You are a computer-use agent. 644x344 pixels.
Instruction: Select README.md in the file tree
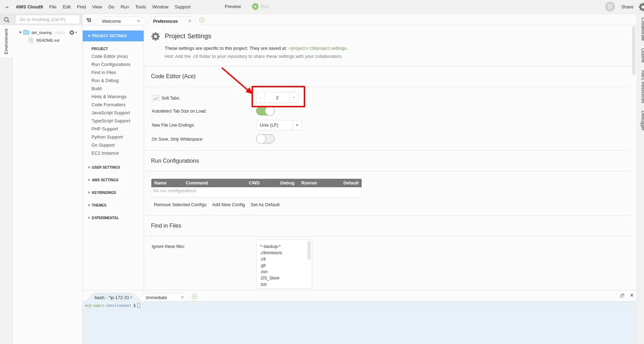(48, 40)
